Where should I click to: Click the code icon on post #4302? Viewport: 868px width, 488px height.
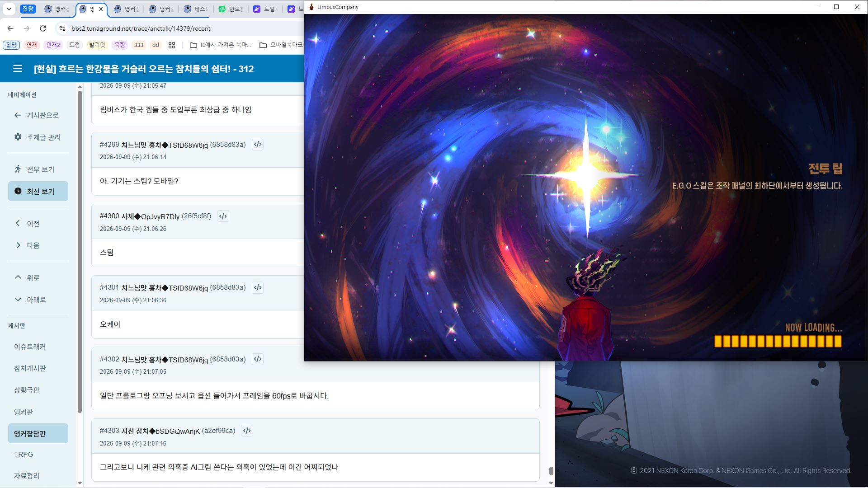(x=258, y=359)
